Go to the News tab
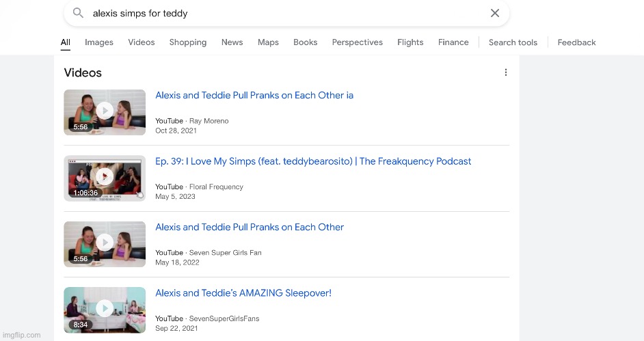 click(x=232, y=42)
